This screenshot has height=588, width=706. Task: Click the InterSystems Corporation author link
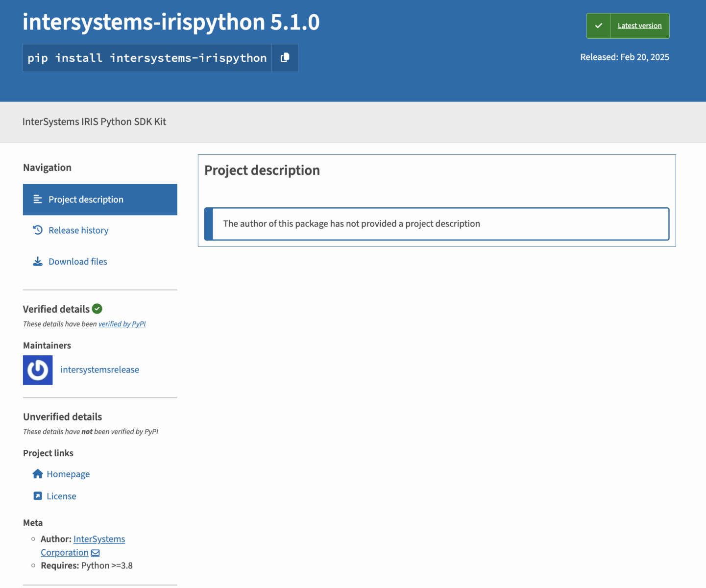[99, 539]
